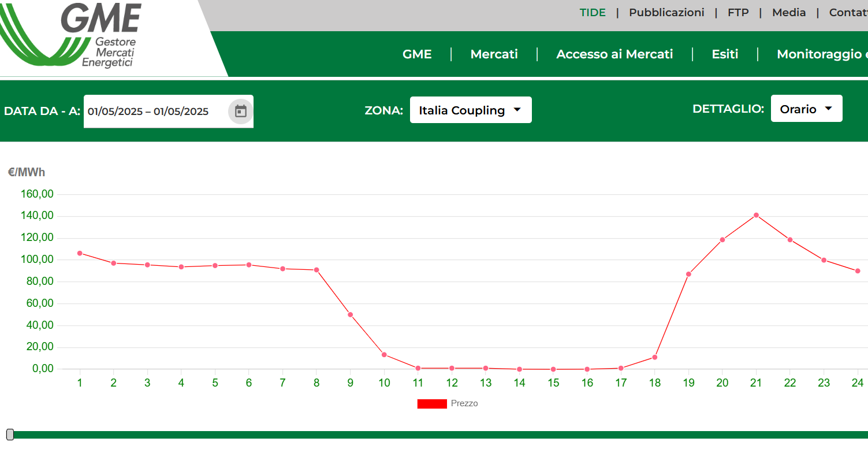Click the date range input field

[x=155, y=112]
